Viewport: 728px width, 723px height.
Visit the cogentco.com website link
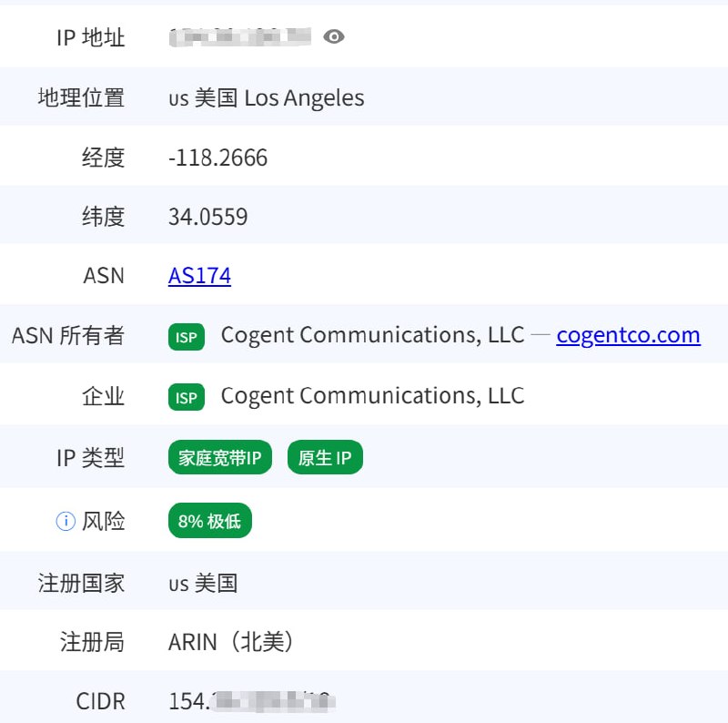(x=628, y=335)
